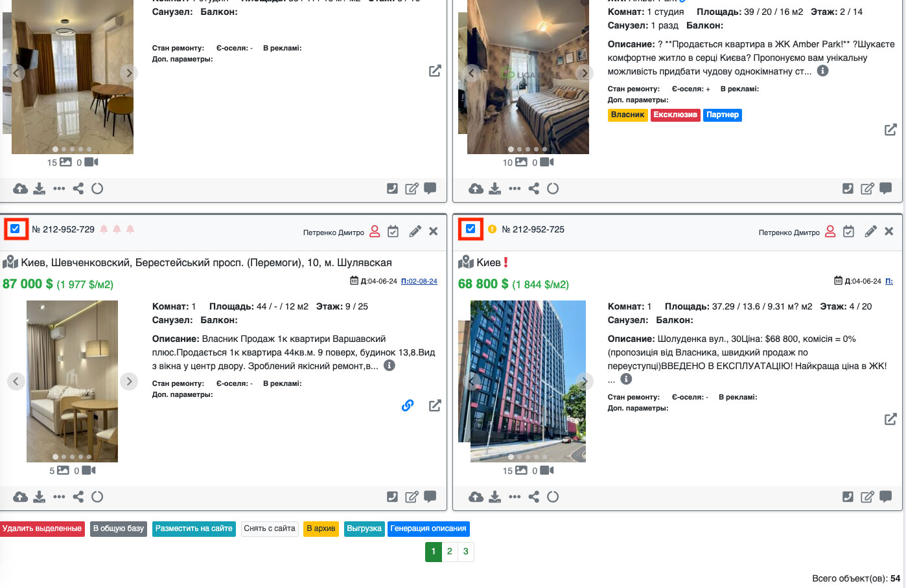Viewport: 906px width, 588px height.
Task: Click pencil edit icon on listing 212-952-729
Action: 415,231
